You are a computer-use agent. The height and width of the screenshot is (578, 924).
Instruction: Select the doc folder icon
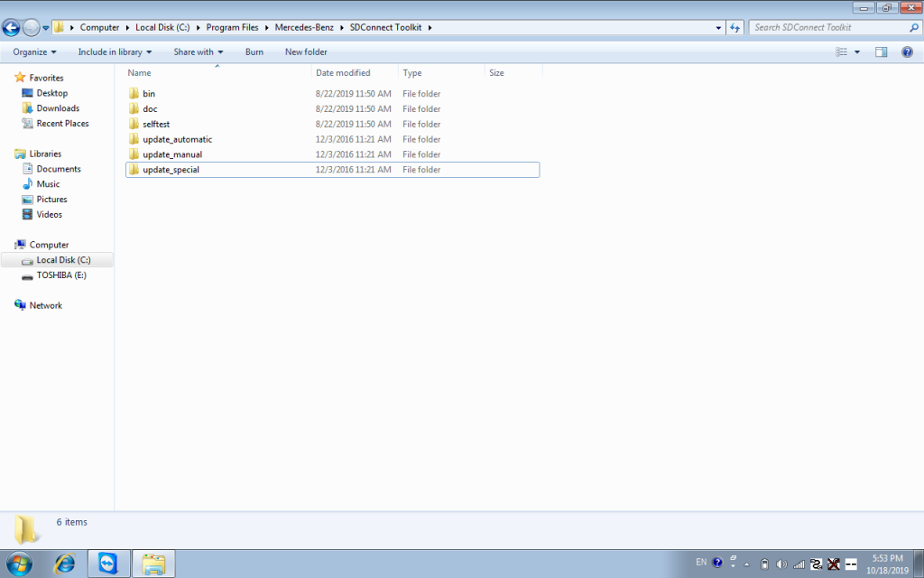click(134, 108)
